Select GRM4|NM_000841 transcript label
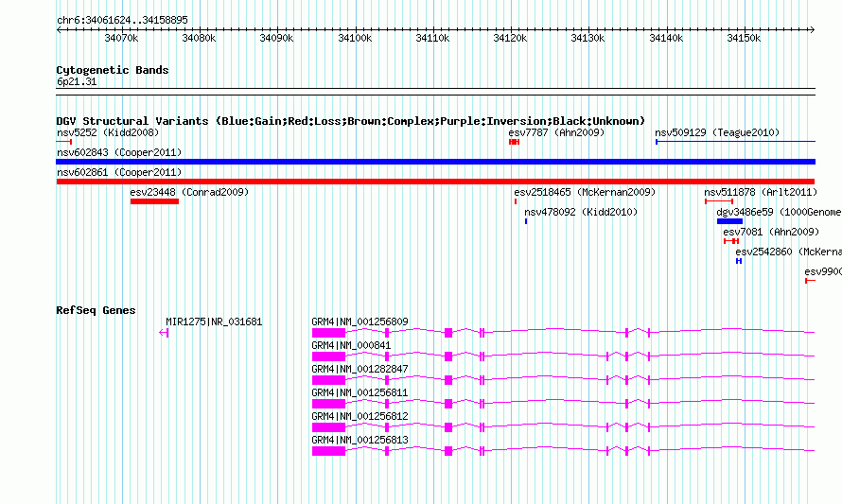This screenshot has height=504, width=842. click(x=351, y=346)
